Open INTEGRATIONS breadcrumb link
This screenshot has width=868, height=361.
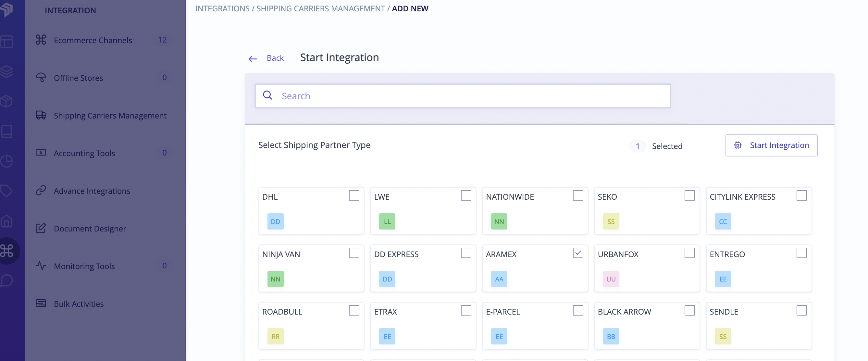222,8
